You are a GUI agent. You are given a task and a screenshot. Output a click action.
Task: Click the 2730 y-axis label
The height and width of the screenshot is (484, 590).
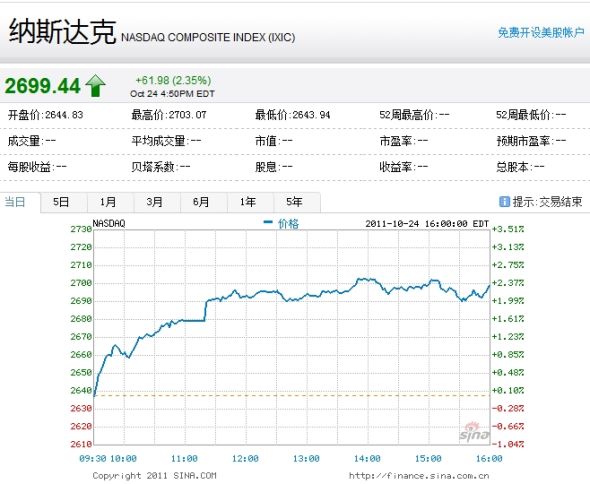81,229
